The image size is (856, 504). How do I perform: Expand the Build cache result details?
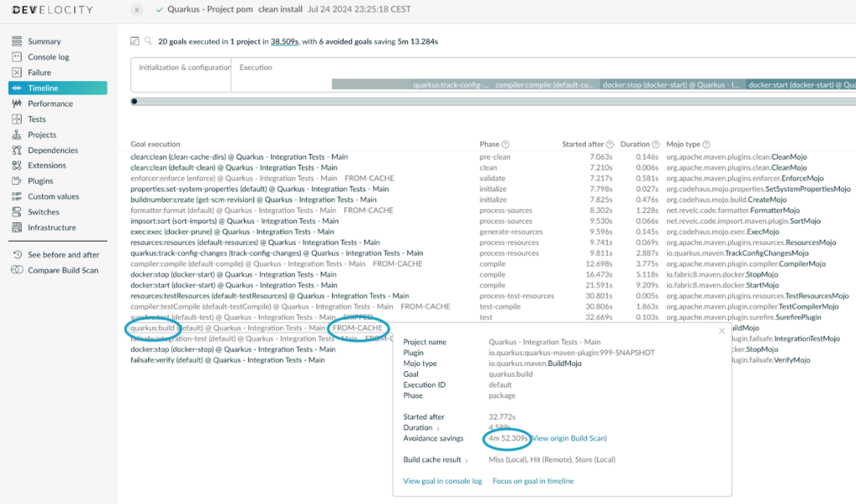pos(466,461)
